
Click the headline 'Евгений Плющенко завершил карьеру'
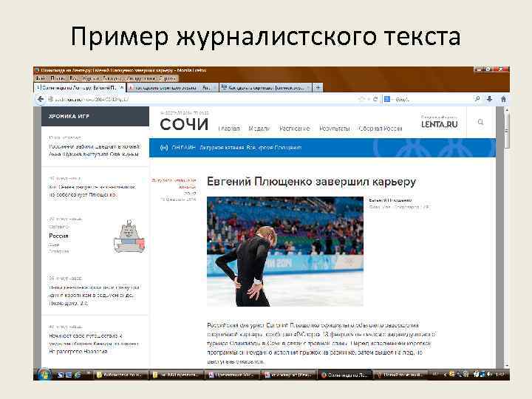click(x=312, y=182)
